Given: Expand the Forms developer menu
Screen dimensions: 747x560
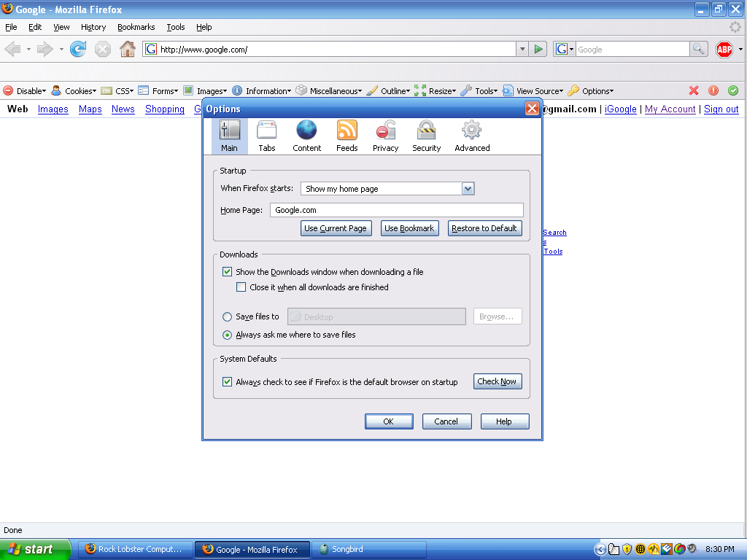Looking at the screenshot, I should [x=158, y=91].
